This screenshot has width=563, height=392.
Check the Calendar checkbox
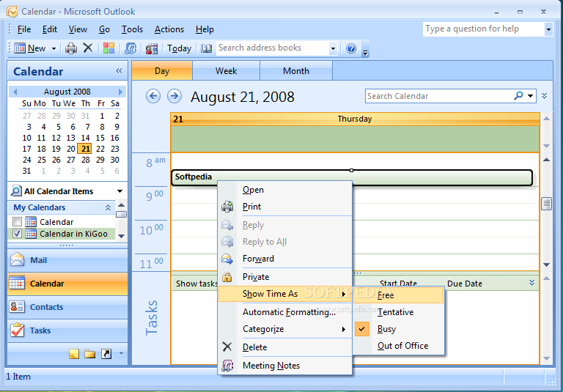pyautogui.click(x=18, y=222)
